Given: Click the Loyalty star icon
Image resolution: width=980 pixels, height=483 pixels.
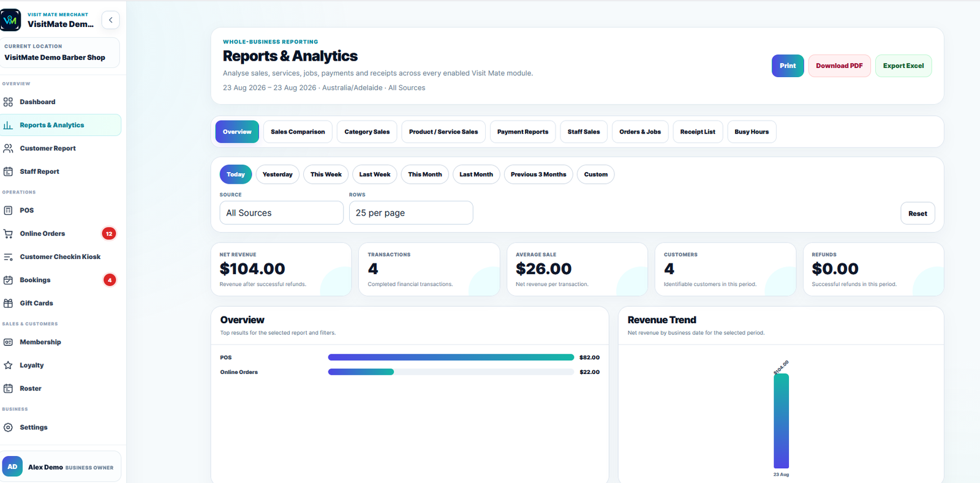Looking at the screenshot, I should tap(8, 365).
